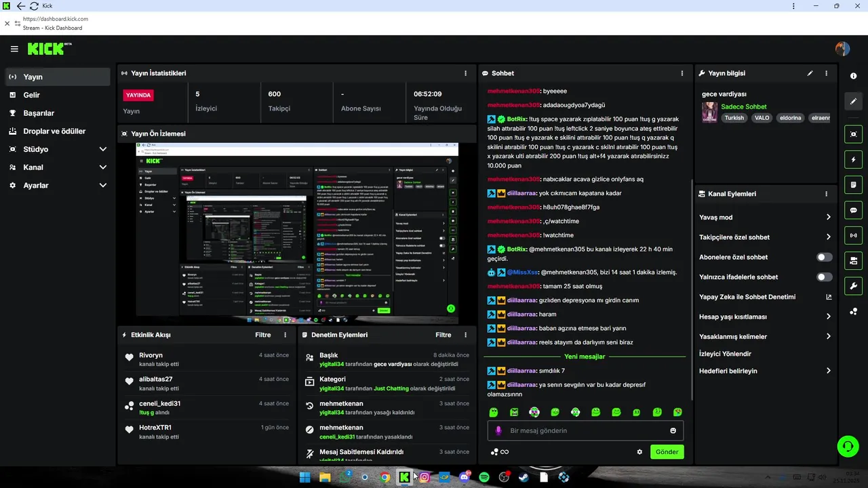Viewport: 868px width, 488px height.
Task: Reload the page with the refresh icon
Action: [x=34, y=6]
